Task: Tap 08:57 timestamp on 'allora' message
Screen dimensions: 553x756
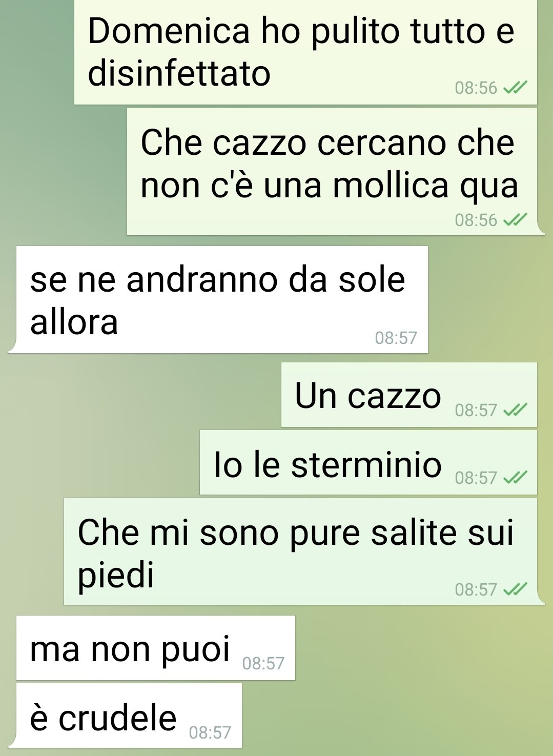Action: (396, 338)
